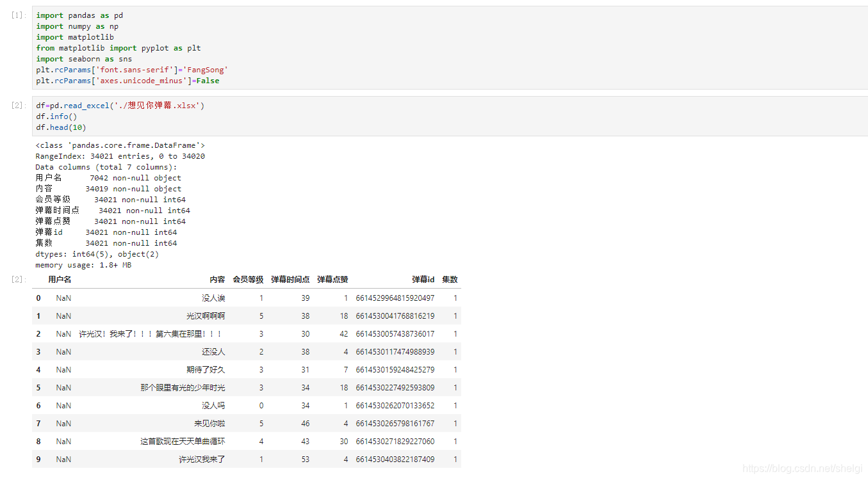Viewport: 868px width, 480px height.
Task: Click the [2] output prompt beside table header
Action: pyautogui.click(x=19, y=279)
